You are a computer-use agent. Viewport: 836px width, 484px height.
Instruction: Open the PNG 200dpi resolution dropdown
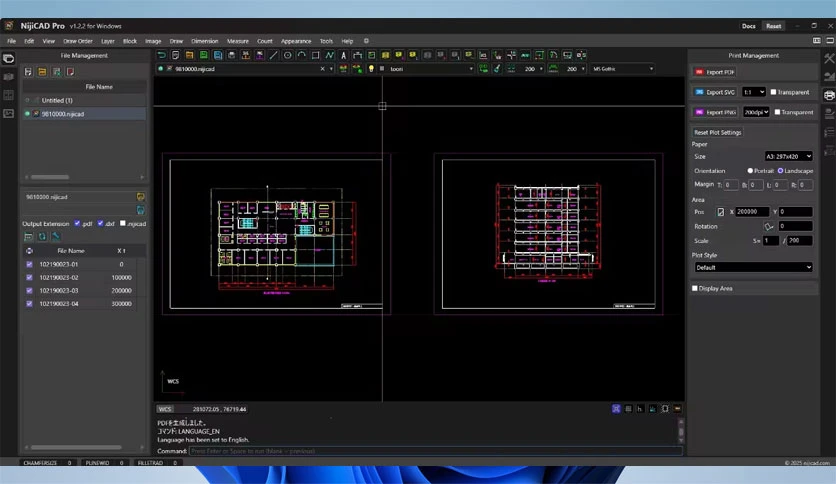[756, 112]
